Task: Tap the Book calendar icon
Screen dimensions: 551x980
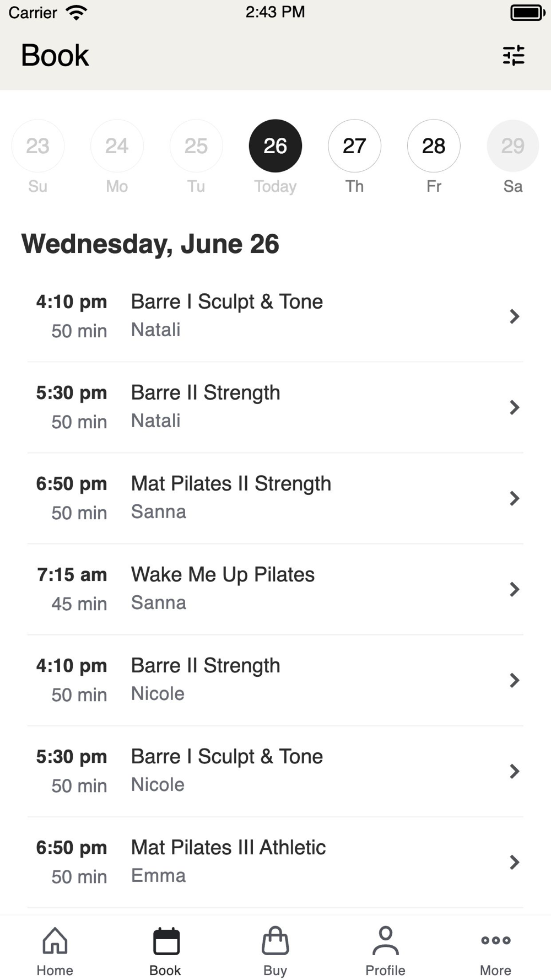Action: [x=166, y=941]
